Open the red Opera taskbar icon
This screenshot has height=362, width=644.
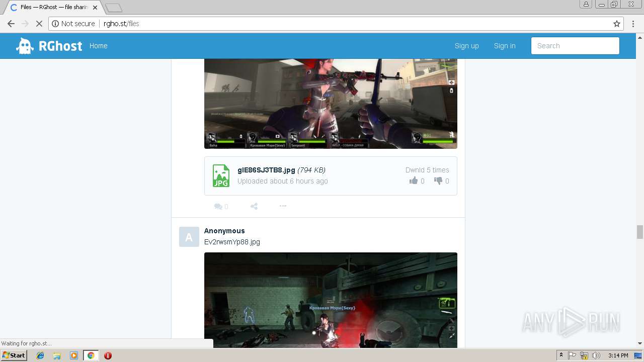[x=108, y=355]
